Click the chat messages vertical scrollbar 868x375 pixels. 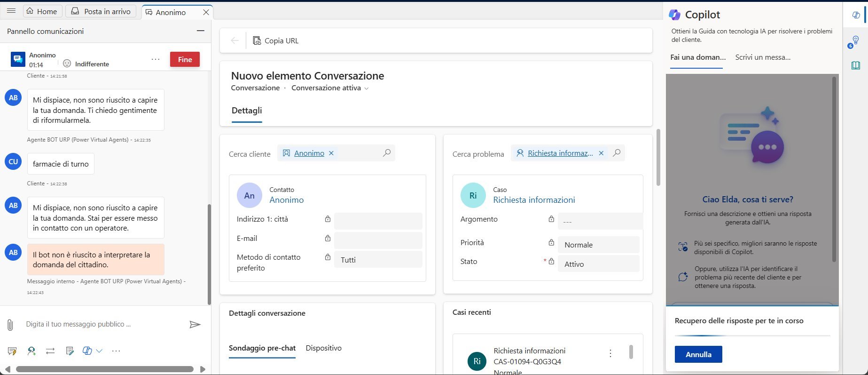click(x=209, y=254)
